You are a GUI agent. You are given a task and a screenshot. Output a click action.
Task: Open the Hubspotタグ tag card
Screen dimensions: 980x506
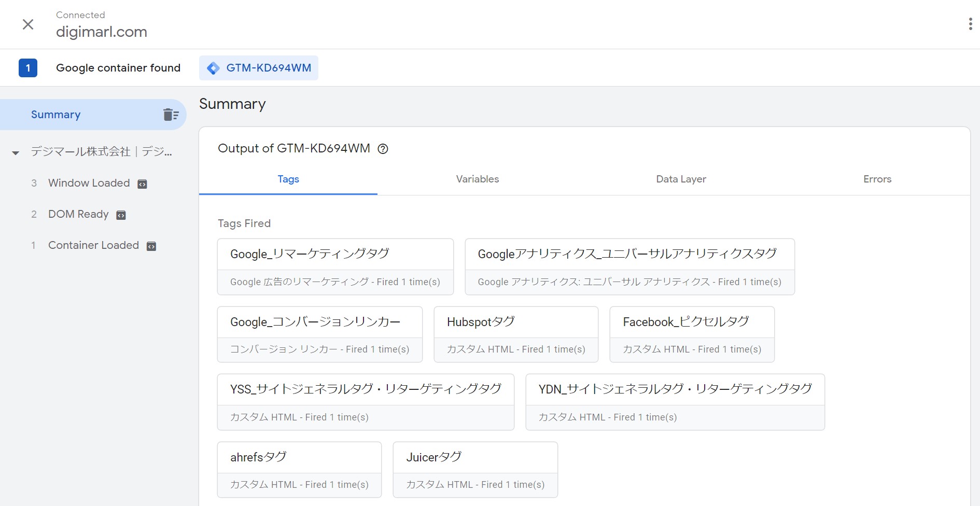click(516, 334)
